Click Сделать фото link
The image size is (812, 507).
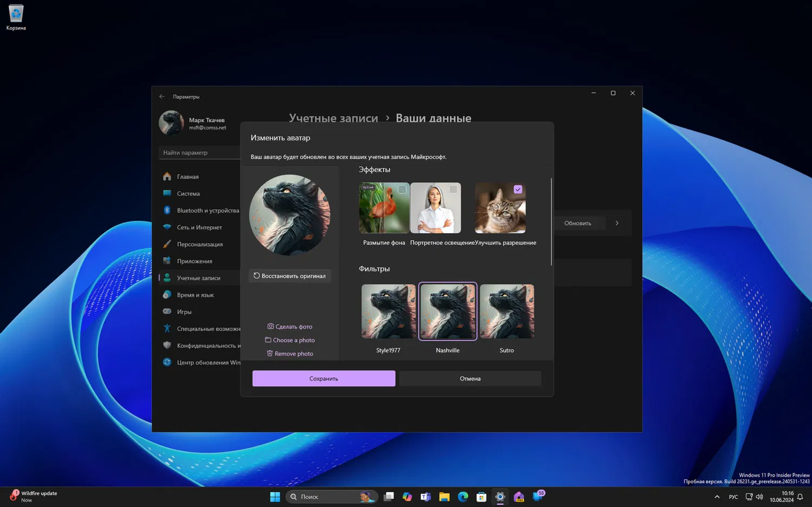click(290, 326)
